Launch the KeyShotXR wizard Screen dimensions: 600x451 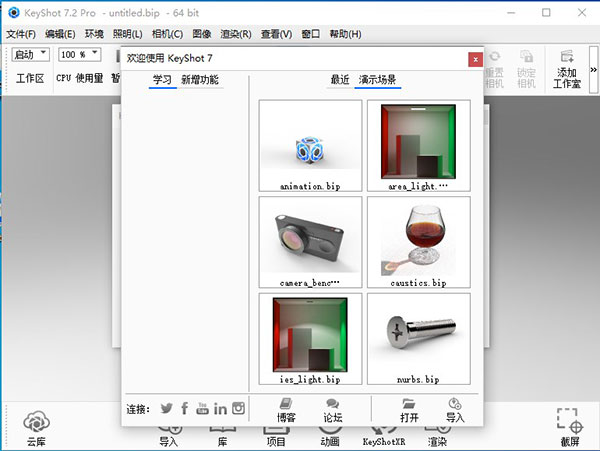point(384,437)
